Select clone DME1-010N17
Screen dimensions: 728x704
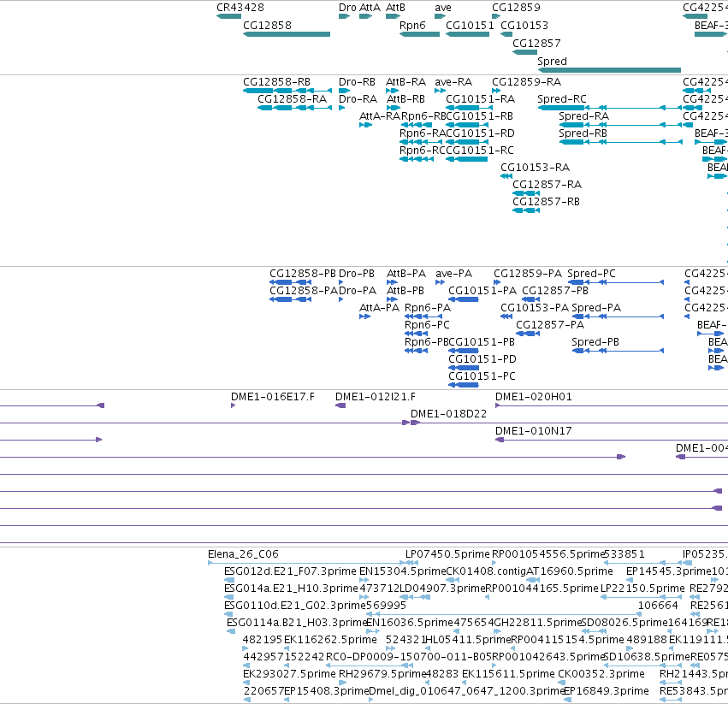click(534, 431)
